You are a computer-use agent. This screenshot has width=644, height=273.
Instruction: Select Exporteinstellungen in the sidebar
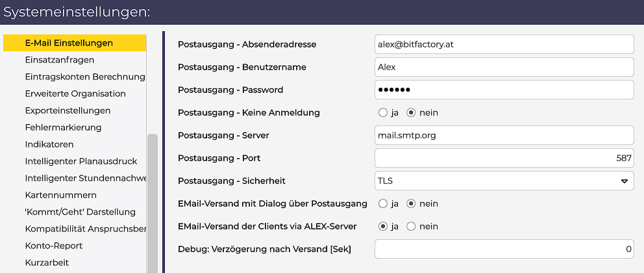[x=68, y=110]
